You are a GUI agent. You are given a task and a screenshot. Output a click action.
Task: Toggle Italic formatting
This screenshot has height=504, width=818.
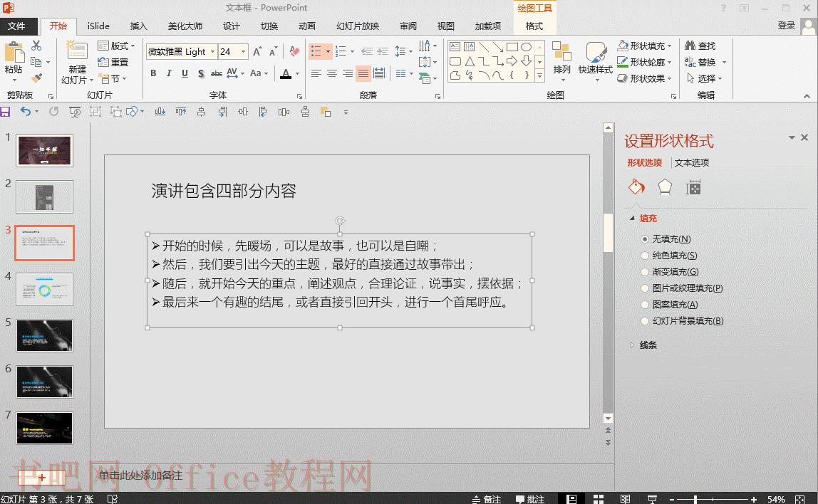click(x=169, y=73)
